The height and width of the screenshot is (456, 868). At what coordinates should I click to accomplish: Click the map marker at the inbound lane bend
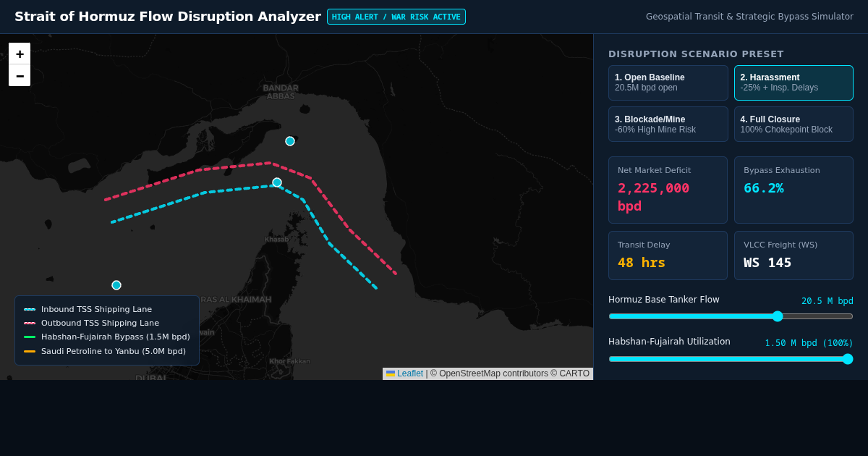coord(277,182)
